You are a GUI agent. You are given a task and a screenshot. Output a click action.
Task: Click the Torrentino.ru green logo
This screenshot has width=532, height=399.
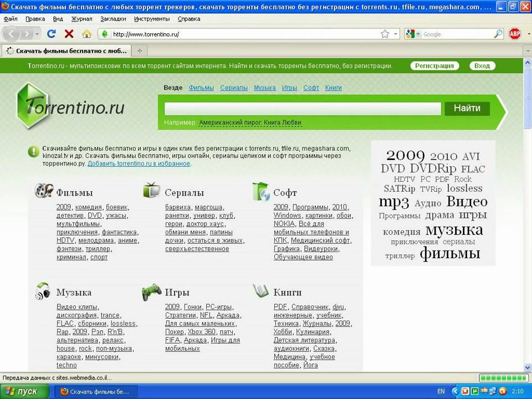click(70, 106)
